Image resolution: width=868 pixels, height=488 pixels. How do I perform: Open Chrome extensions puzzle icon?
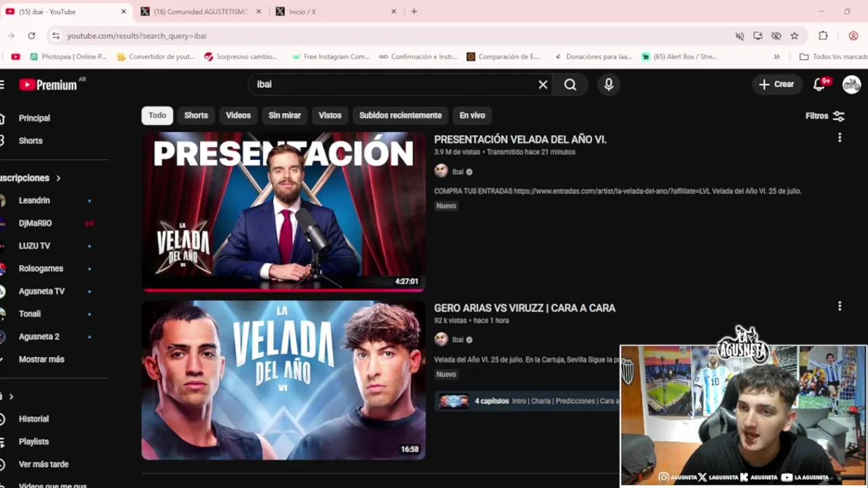tap(823, 36)
